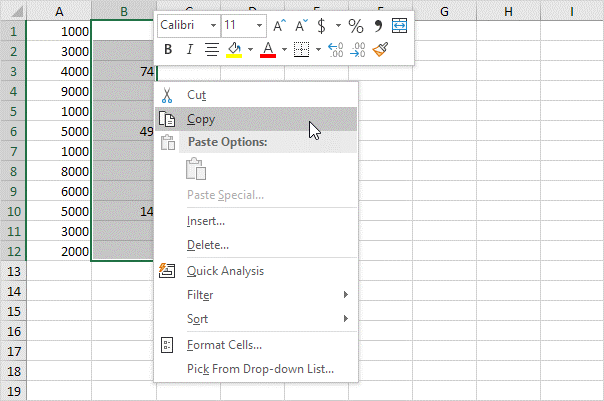Click the center align icon
604x401 pixels.
coord(211,49)
